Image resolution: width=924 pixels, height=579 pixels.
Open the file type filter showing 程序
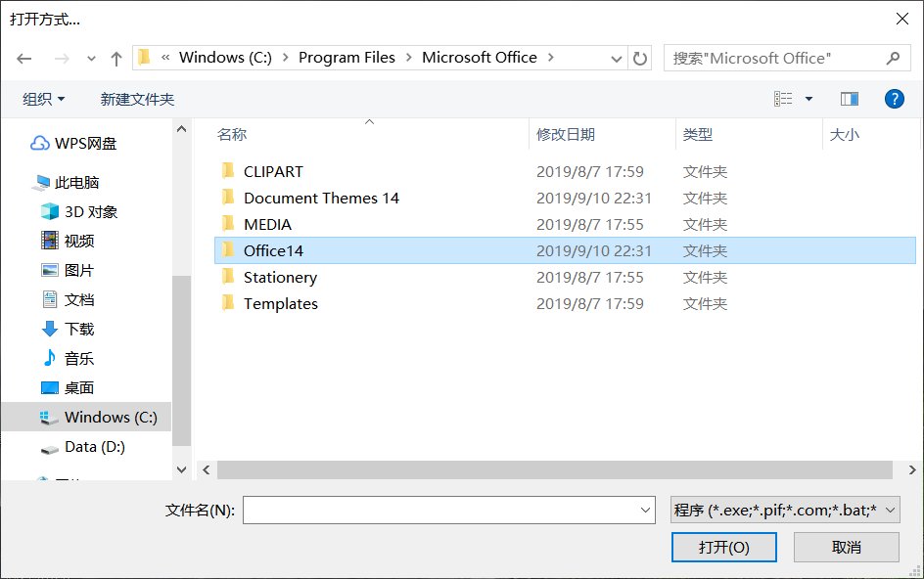[776, 509]
